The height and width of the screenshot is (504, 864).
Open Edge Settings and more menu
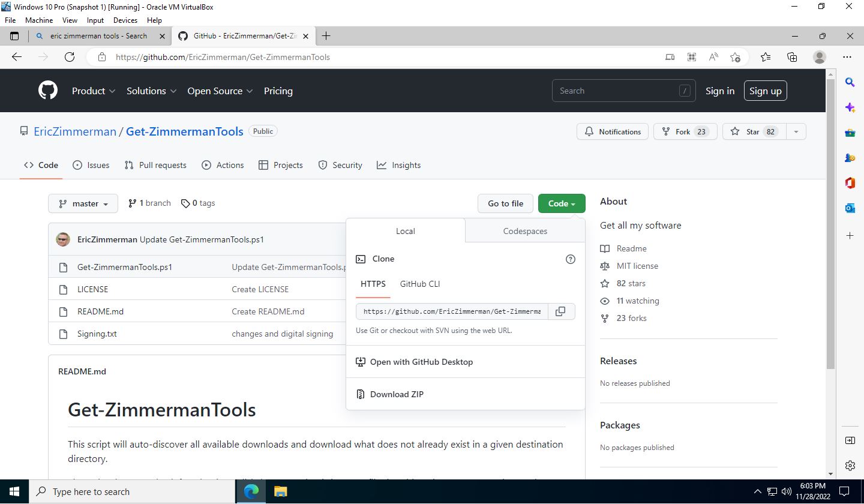[847, 57]
